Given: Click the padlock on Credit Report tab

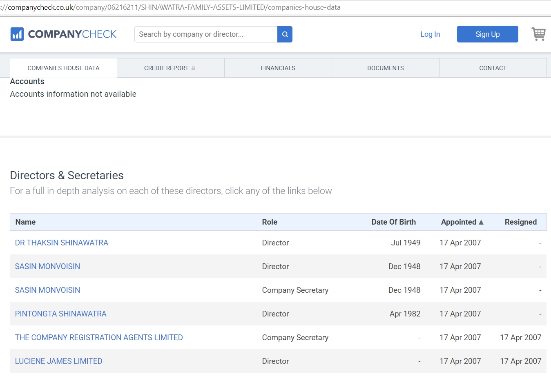Looking at the screenshot, I should tap(193, 68).
